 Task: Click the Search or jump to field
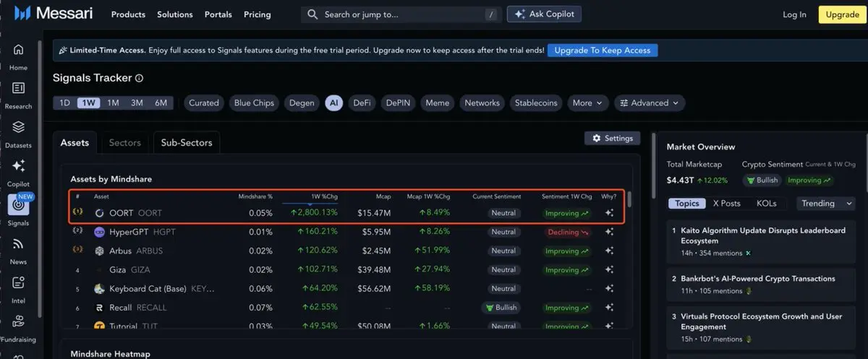point(401,14)
